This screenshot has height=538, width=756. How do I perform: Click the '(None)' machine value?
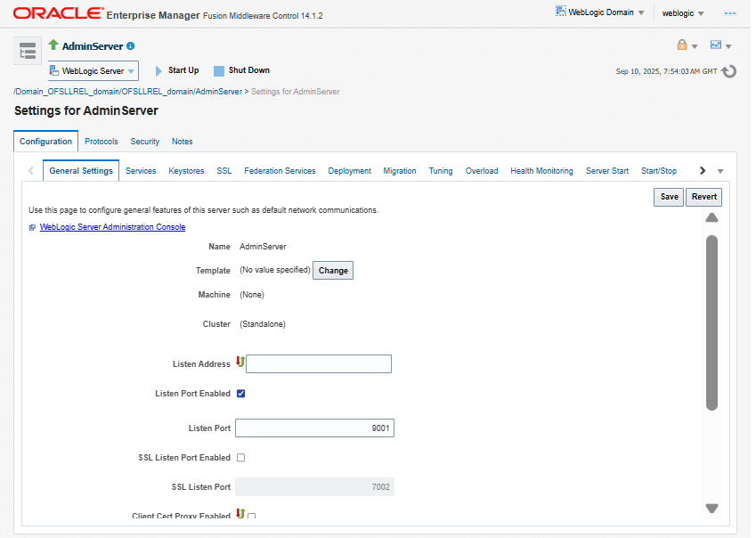(x=252, y=295)
